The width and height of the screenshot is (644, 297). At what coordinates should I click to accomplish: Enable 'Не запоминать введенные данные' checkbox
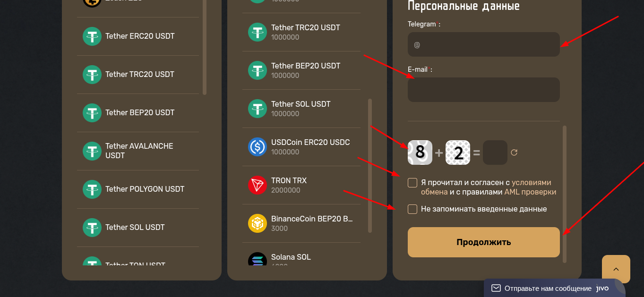point(412,209)
